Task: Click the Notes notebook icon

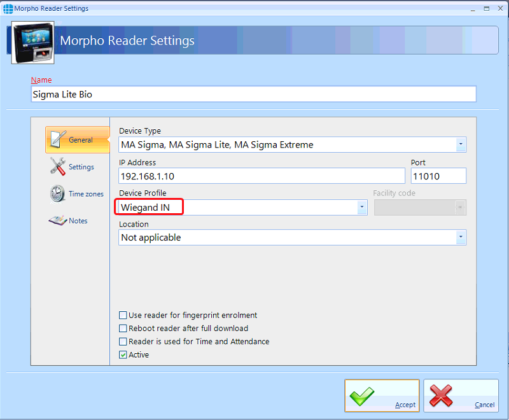Action: 58,221
